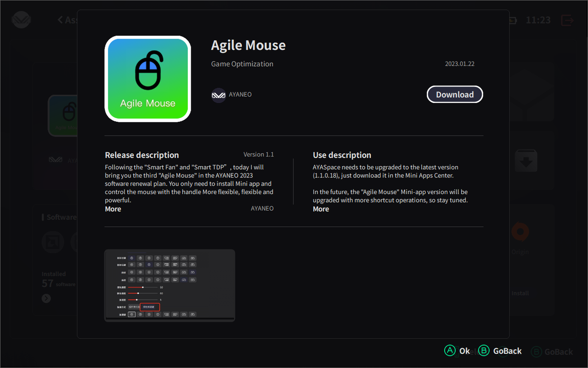Expand More under Release description
The width and height of the screenshot is (588, 368).
[113, 209]
